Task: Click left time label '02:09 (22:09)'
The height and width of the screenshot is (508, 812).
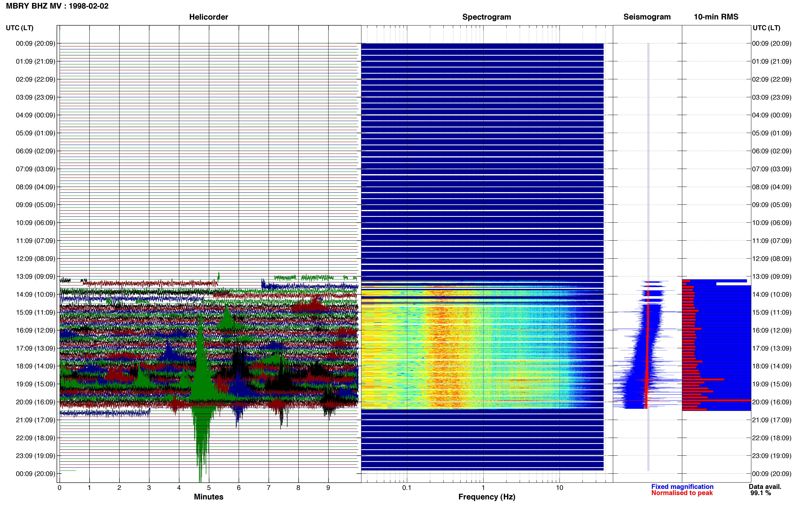Action: 36,79
